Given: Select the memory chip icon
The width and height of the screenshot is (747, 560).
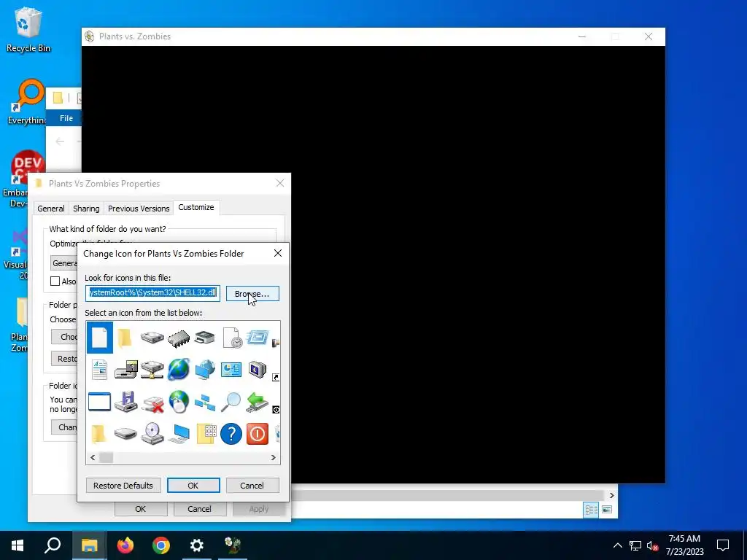Looking at the screenshot, I should [179, 338].
